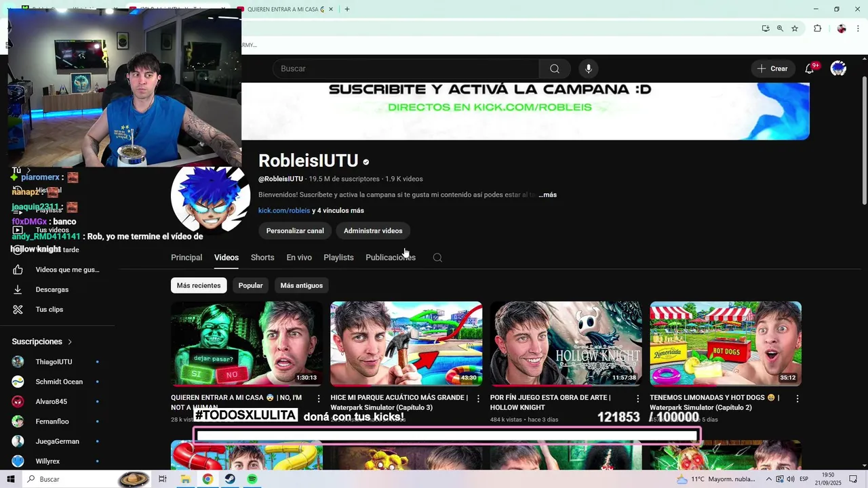The image size is (868, 488).
Task: Open Spotify from taskbar
Action: tap(252, 479)
